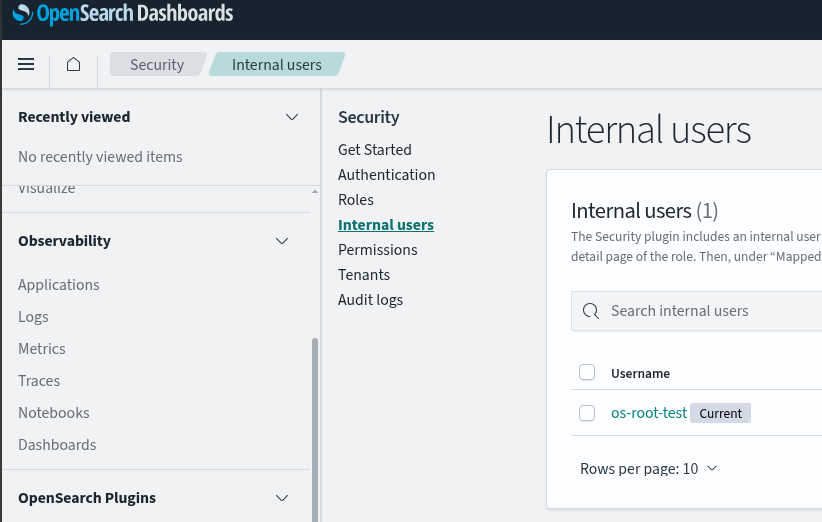Collapse the Recently viewed section

click(x=292, y=117)
